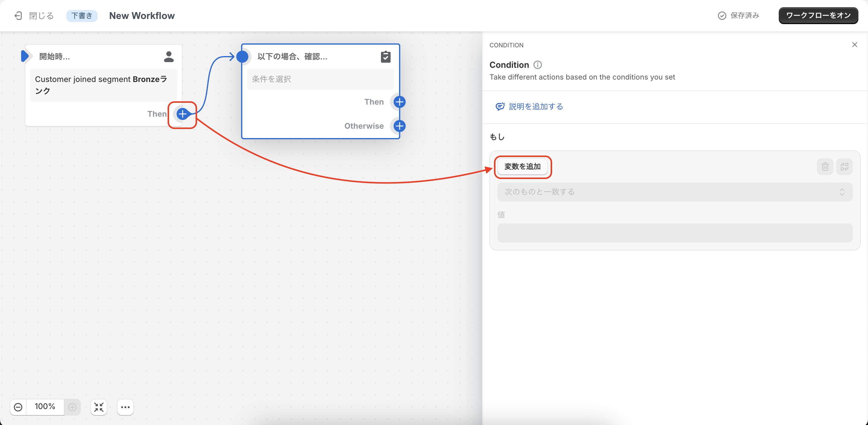Click the trash icon to delete the condition
868x425 pixels.
click(x=825, y=166)
